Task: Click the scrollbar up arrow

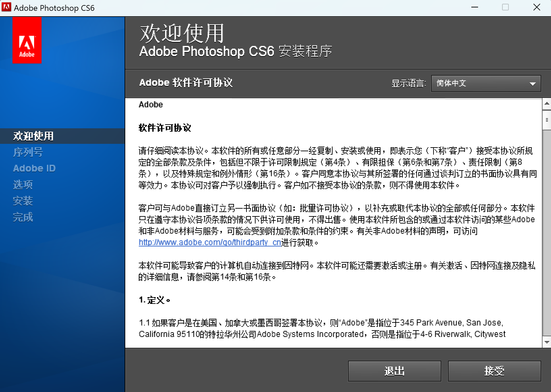Action: 546,103
